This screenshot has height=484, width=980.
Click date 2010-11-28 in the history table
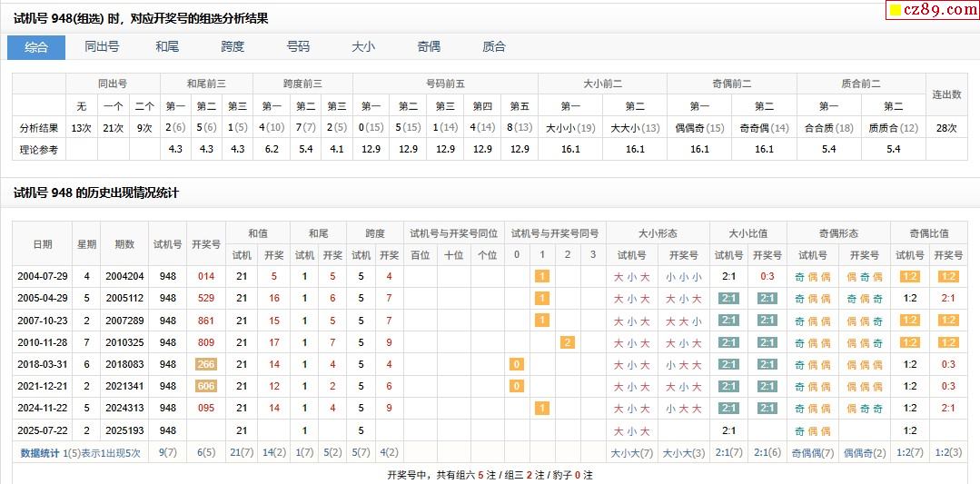pos(42,342)
